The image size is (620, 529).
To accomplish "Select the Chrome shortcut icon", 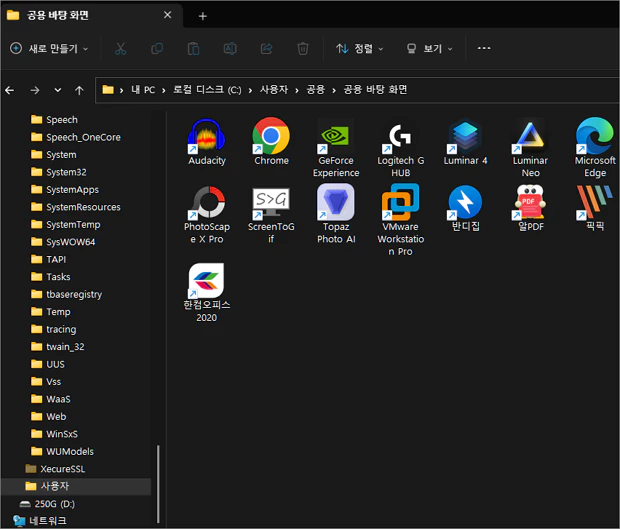I will (x=271, y=136).
